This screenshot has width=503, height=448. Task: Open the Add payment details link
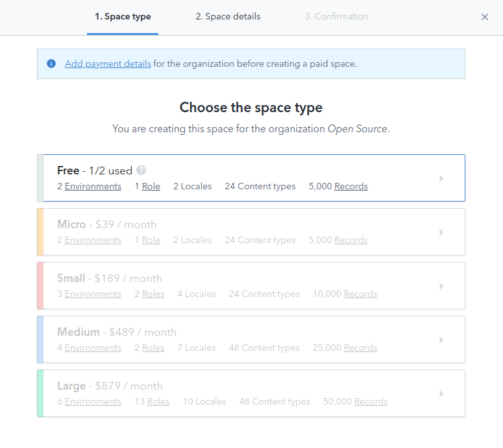(108, 64)
